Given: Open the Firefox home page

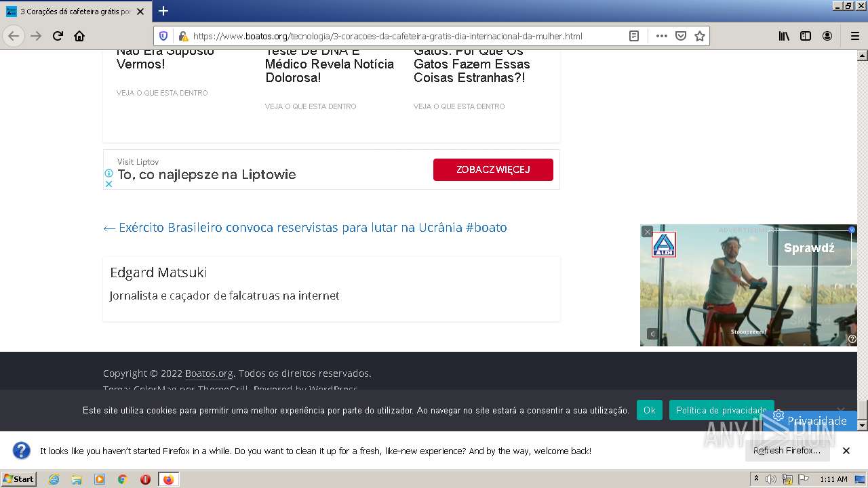Looking at the screenshot, I should click(79, 36).
